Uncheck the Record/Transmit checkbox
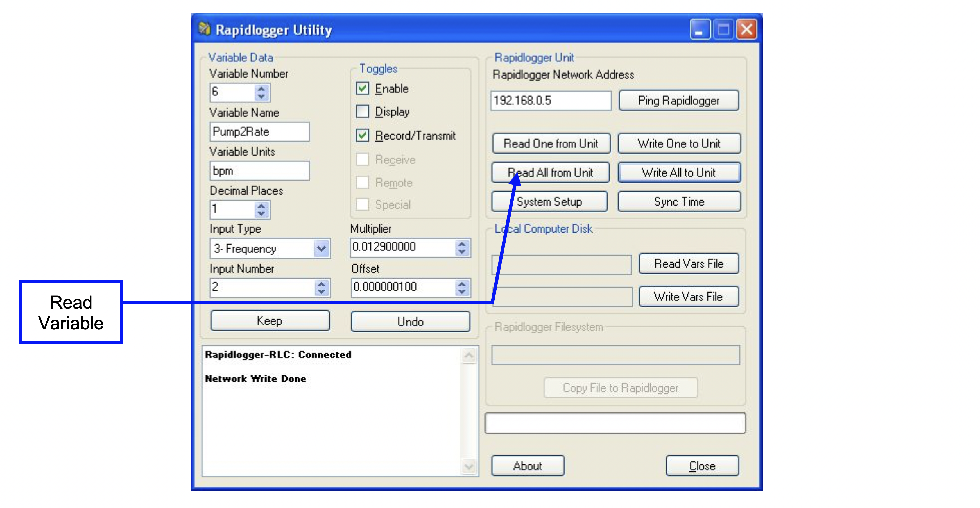Viewport: 980px width, 508px height. (362, 135)
